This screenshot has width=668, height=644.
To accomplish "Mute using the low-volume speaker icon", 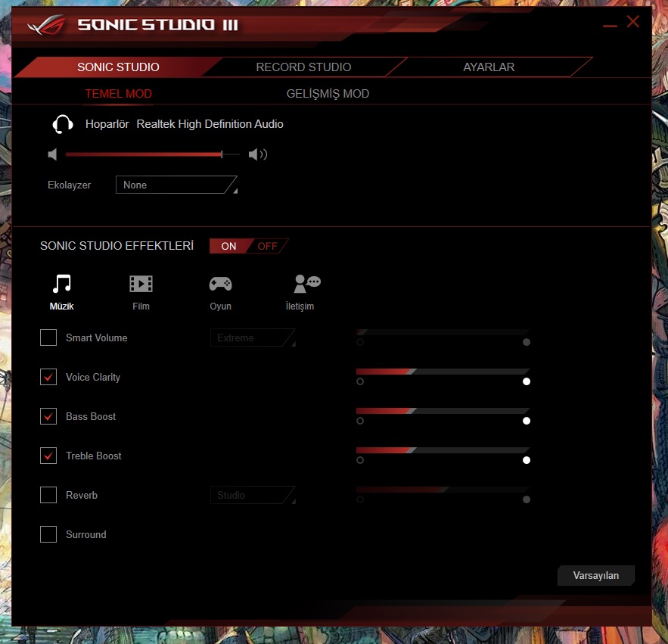I will 52,154.
